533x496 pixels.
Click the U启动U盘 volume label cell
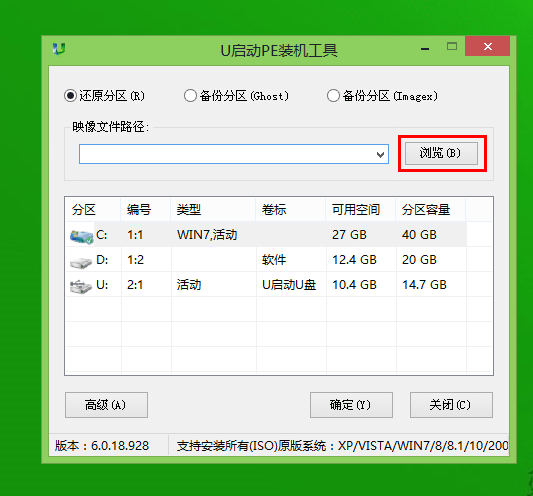pos(289,285)
